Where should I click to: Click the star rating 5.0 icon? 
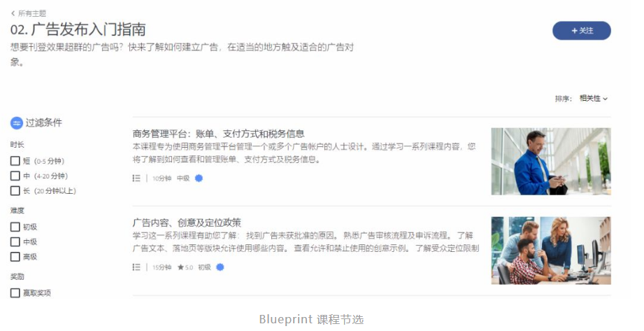coord(180,267)
